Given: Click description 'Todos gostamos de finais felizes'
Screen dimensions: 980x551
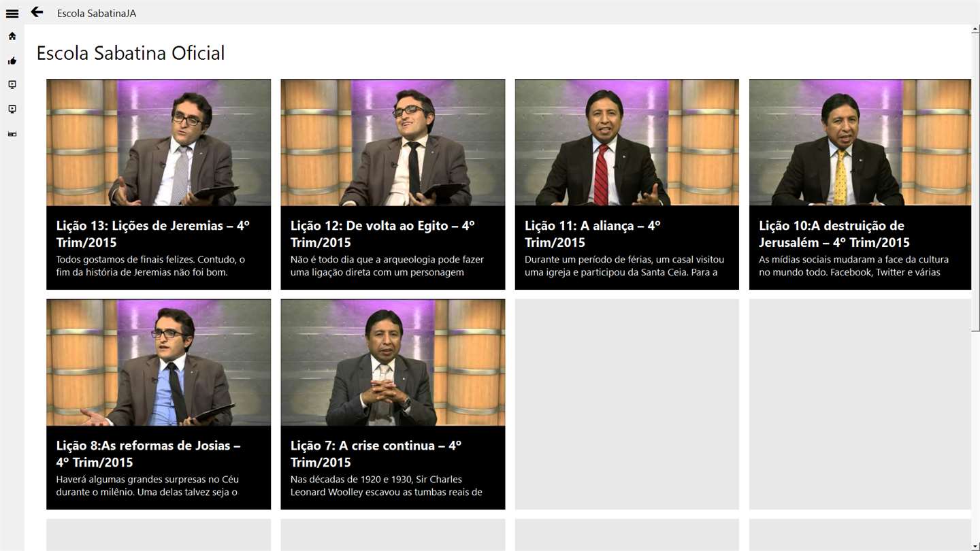Looking at the screenshot, I should click(x=151, y=266).
